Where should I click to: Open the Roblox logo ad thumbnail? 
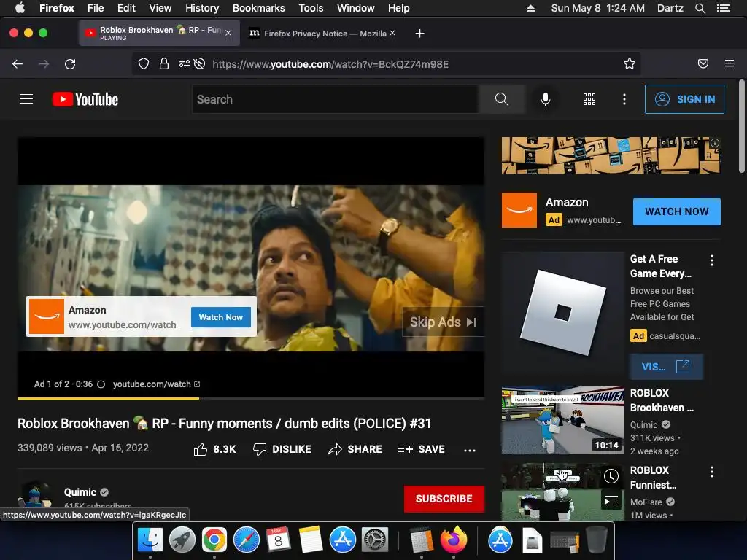click(562, 313)
